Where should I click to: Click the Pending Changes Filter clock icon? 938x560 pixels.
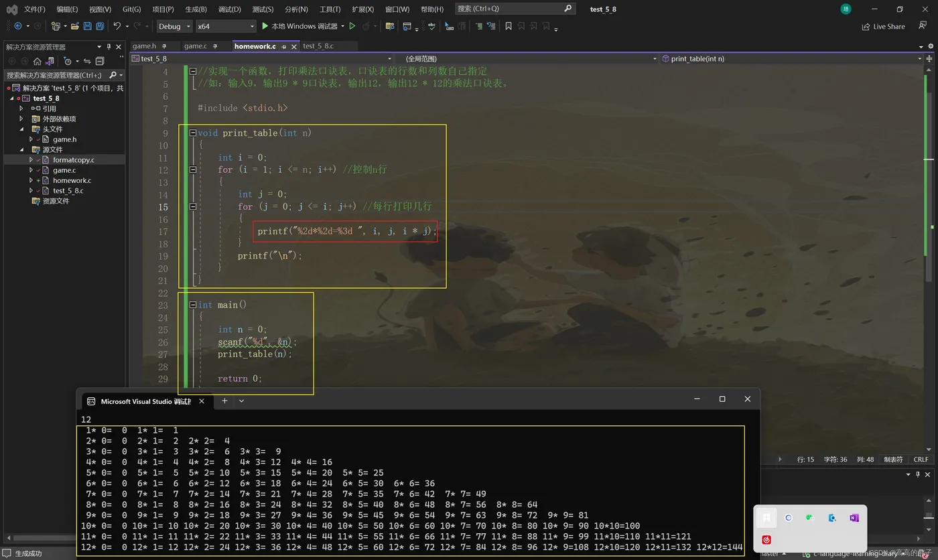[68, 61]
